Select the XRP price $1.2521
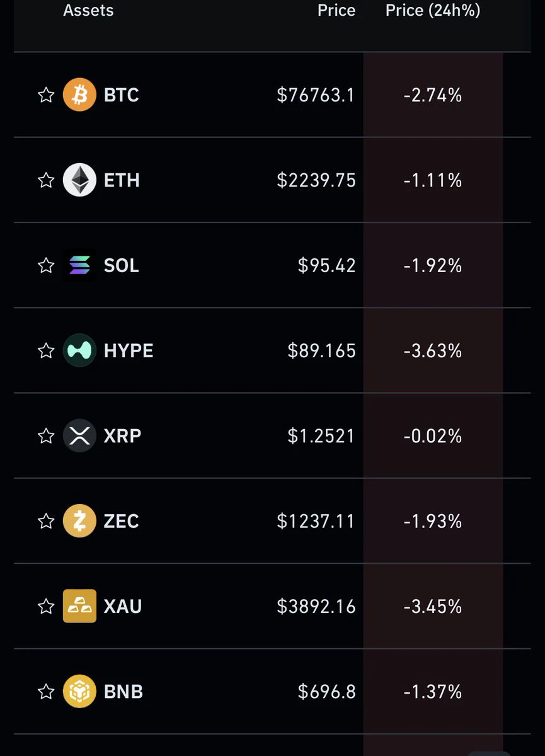This screenshot has height=756, width=545. coord(321,436)
